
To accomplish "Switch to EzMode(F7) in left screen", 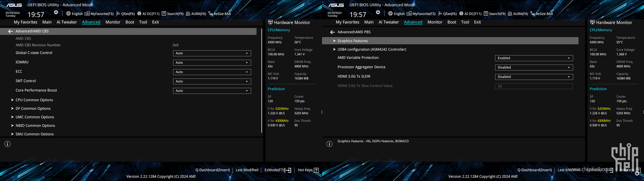I will click(278, 170).
